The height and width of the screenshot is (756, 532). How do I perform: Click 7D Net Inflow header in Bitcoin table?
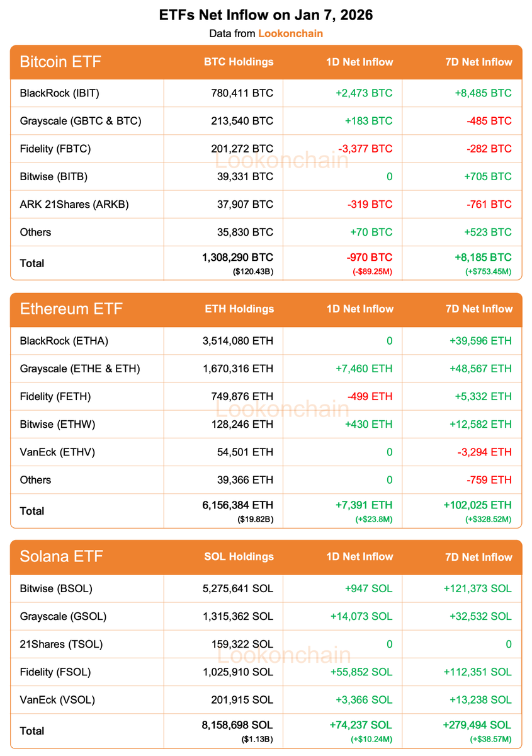click(x=478, y=62)
